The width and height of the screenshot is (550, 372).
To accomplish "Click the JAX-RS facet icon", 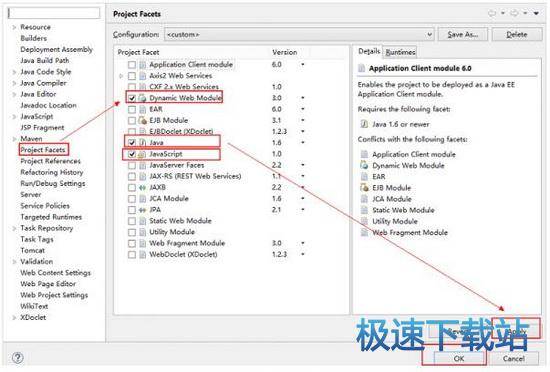I will (x=142, y=176).
